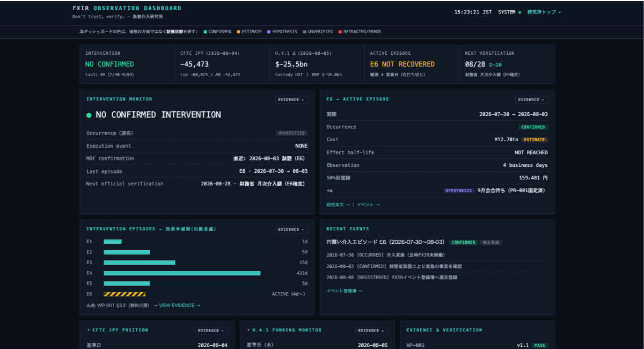Select the Execution event NONE value
The height and width of the screenshot is (349, 644).
(301, 146)
